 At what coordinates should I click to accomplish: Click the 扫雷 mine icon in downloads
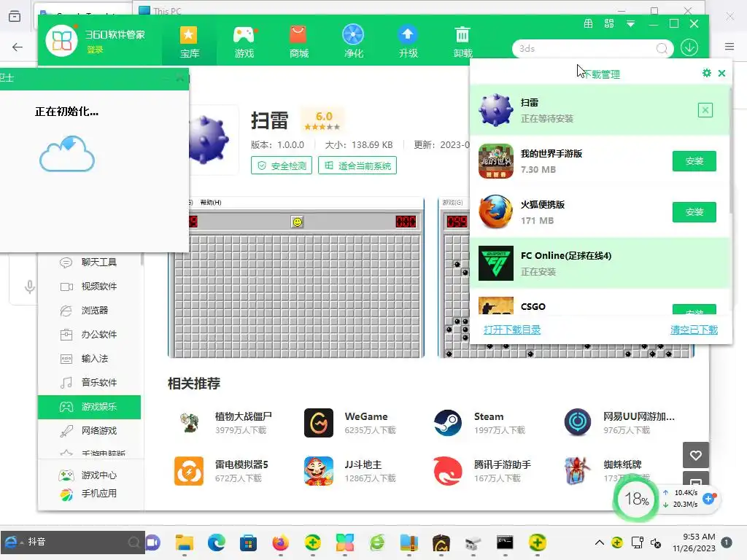[496, 110]
